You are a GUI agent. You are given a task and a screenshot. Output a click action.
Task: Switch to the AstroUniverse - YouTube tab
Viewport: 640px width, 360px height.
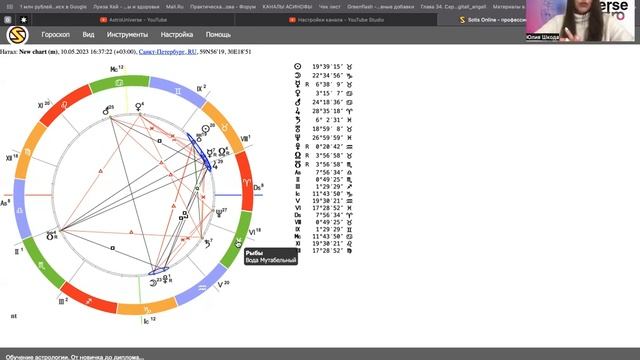click(x=133, y=20)
